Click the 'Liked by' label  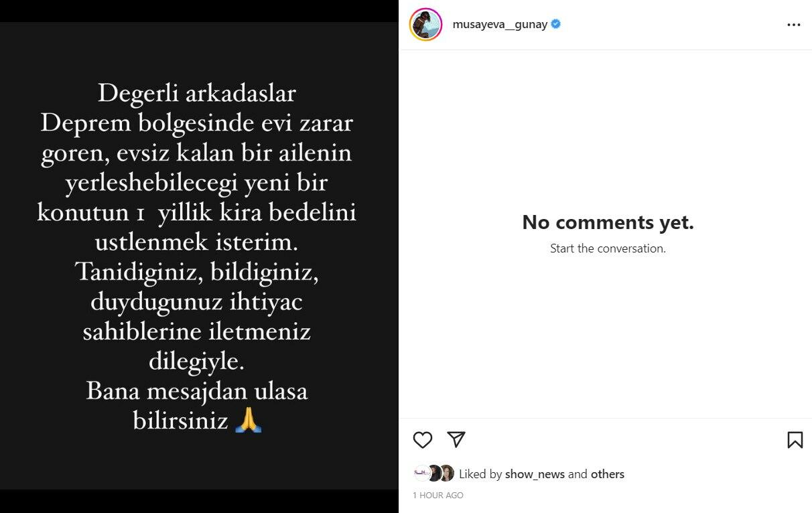[480, 474]
